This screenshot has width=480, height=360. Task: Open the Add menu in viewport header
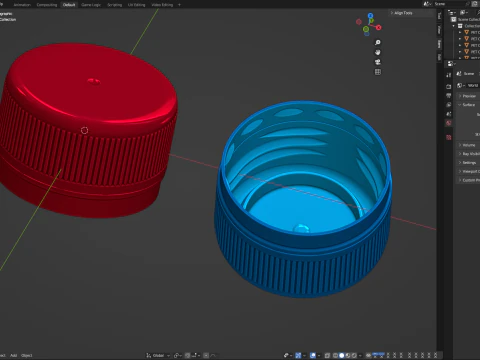(x=14, y=355)
